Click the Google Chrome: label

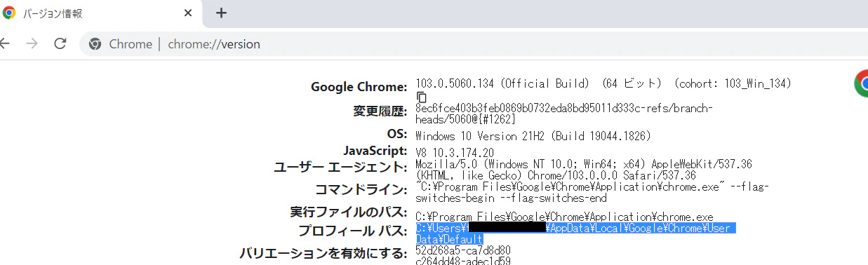359,87
